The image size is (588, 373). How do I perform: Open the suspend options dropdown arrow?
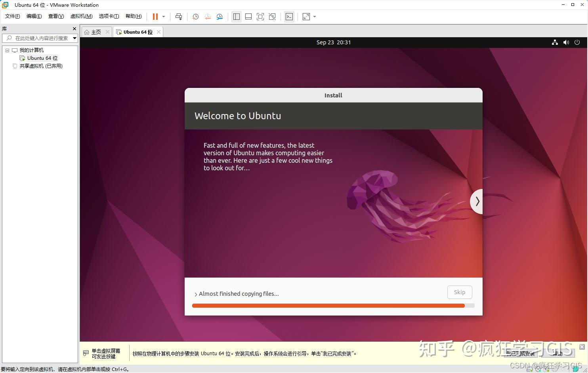pos(163,17)
